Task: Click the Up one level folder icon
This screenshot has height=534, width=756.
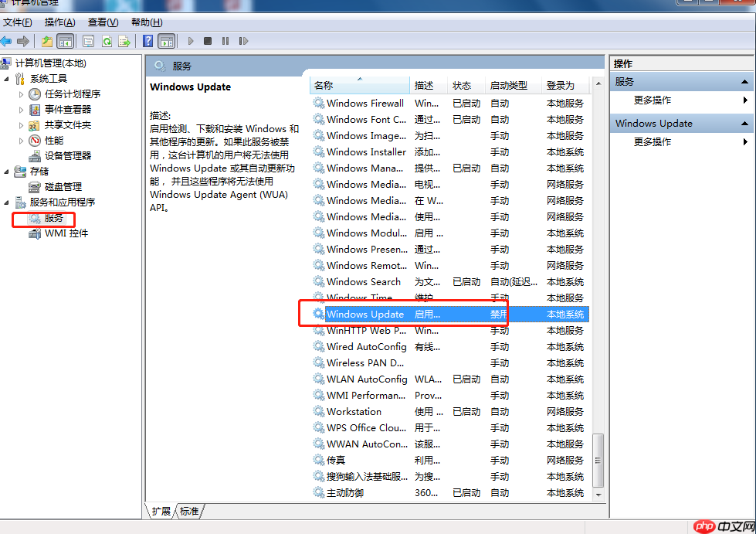Action: 47,42
